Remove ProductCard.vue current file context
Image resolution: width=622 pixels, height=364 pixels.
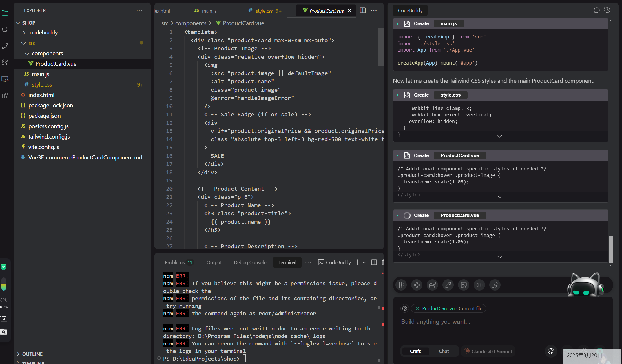417,308
